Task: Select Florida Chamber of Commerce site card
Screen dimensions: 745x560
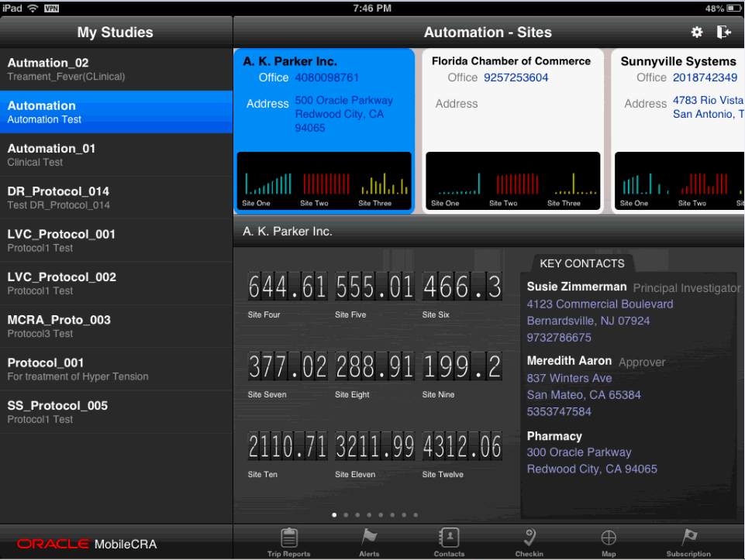Action: [512, 131]
